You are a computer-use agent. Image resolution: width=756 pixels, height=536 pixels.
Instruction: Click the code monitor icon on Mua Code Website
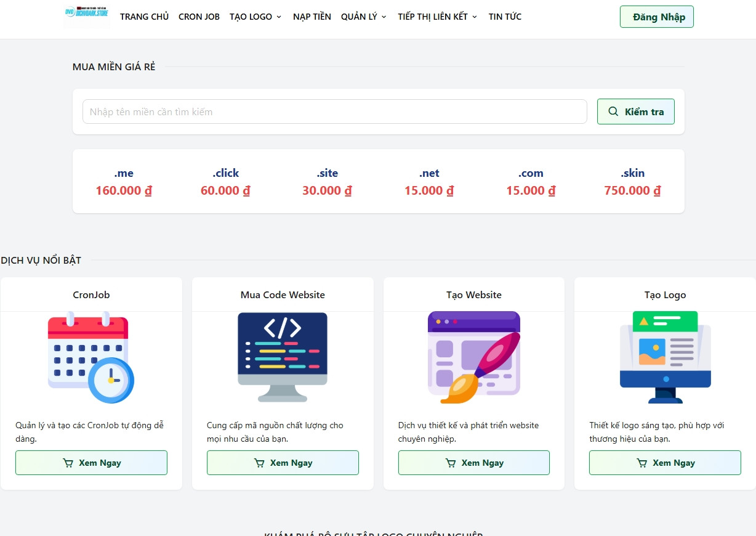click(283, 357)
